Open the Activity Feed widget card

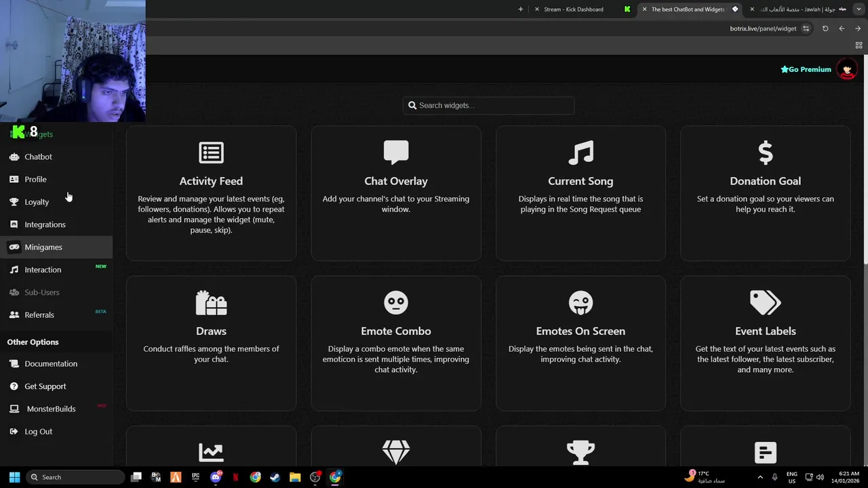pyautogui.click(x=211, y=193)
